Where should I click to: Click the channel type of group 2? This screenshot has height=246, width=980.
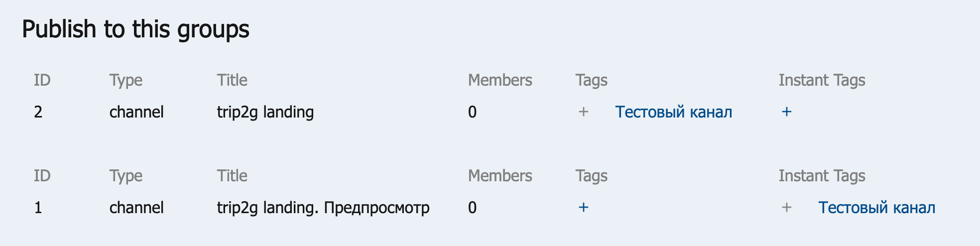[136, 112]
